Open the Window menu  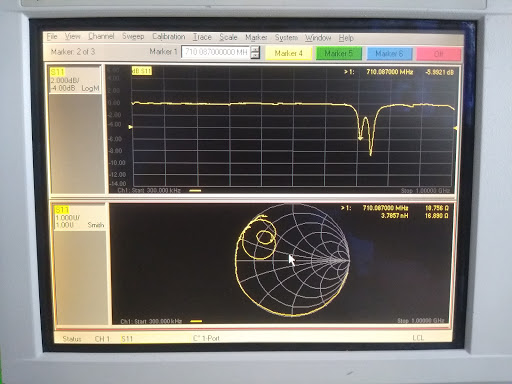point(318,38)
